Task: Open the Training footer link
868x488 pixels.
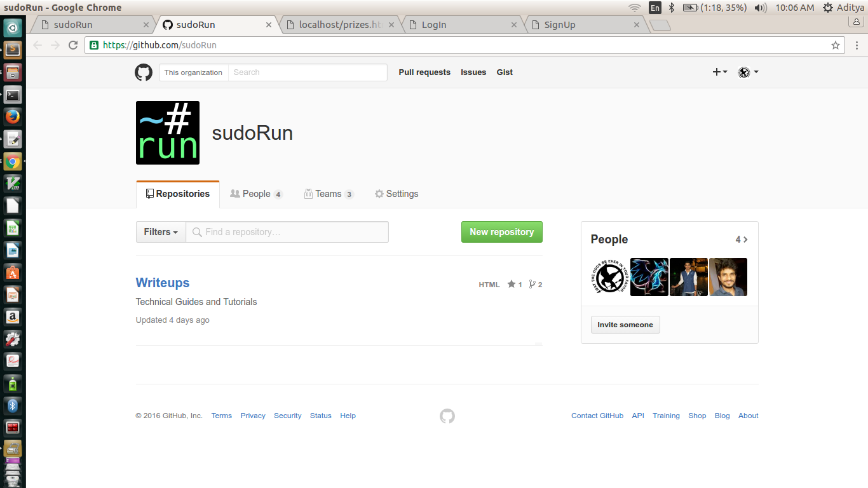Action: tap(666, 416)
